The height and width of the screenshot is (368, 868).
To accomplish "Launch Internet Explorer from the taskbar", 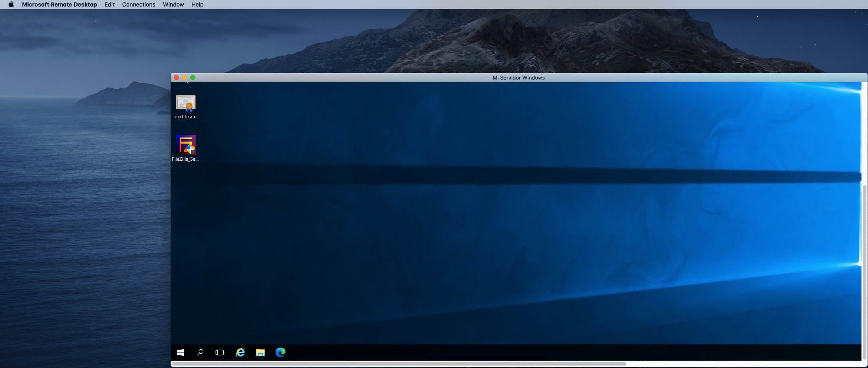I will tap(240, 352).
